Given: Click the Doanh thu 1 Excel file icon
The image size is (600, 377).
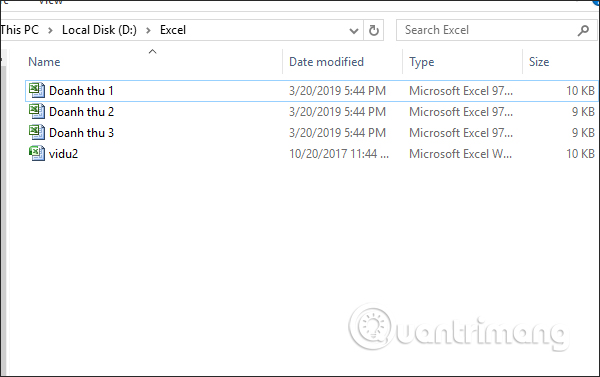Looking at the screenshot, I should tap(37, 91).
